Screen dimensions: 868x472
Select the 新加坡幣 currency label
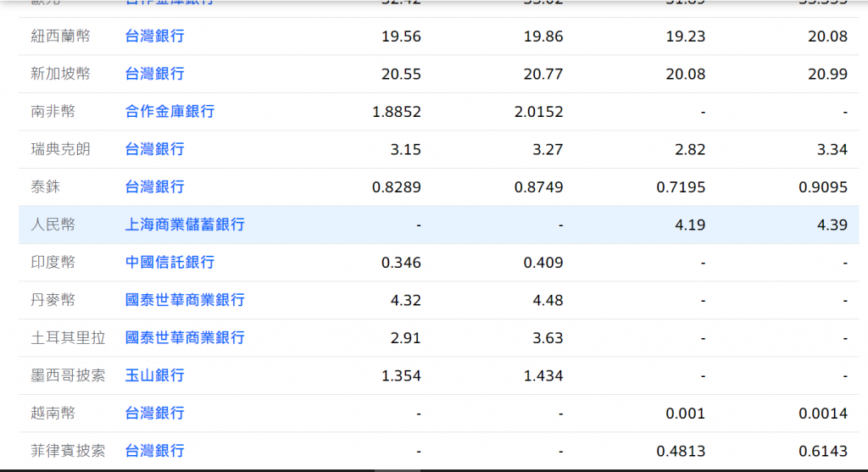point(60,74)
